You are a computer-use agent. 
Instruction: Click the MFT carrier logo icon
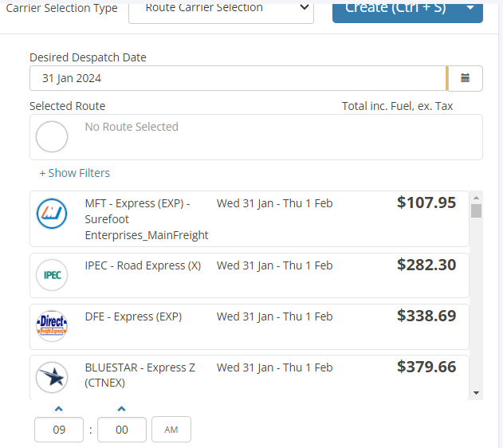[52, 214]
